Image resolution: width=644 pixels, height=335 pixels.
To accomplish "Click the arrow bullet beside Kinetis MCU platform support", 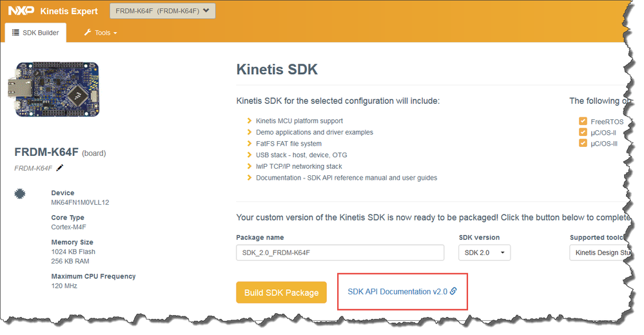I will pos(249,121).
